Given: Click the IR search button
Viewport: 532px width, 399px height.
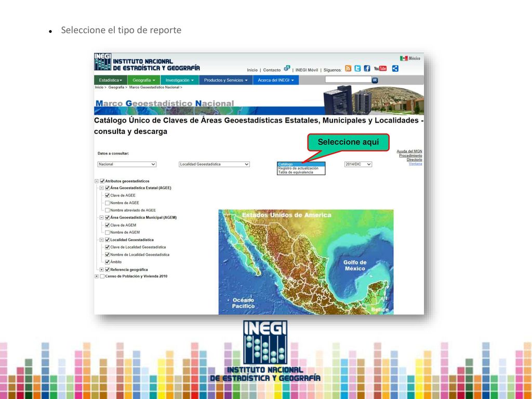Looking at the screenshot, I should pos(375,80).
